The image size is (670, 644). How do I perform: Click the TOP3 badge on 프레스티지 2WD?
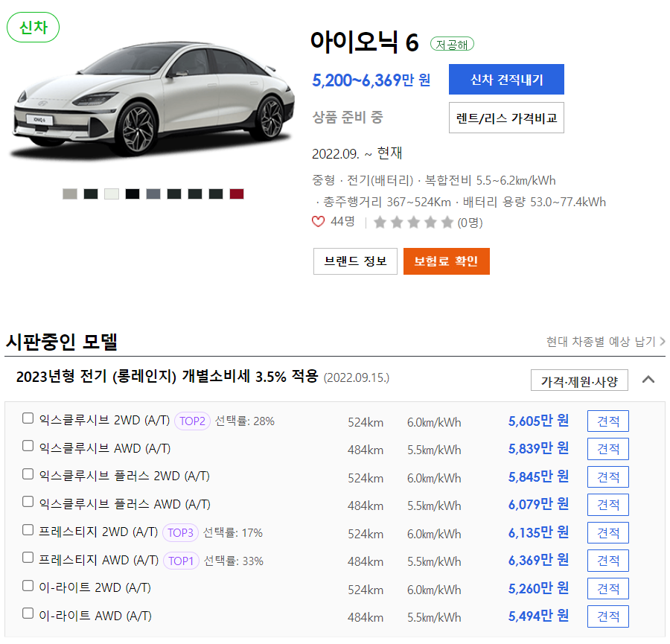(x=180, y=533)
